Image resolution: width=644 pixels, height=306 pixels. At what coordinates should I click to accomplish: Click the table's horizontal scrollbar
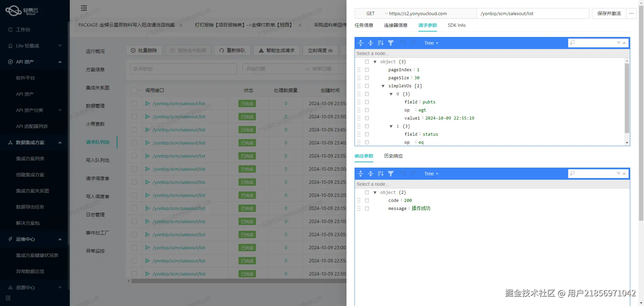(x=239, y=281)
